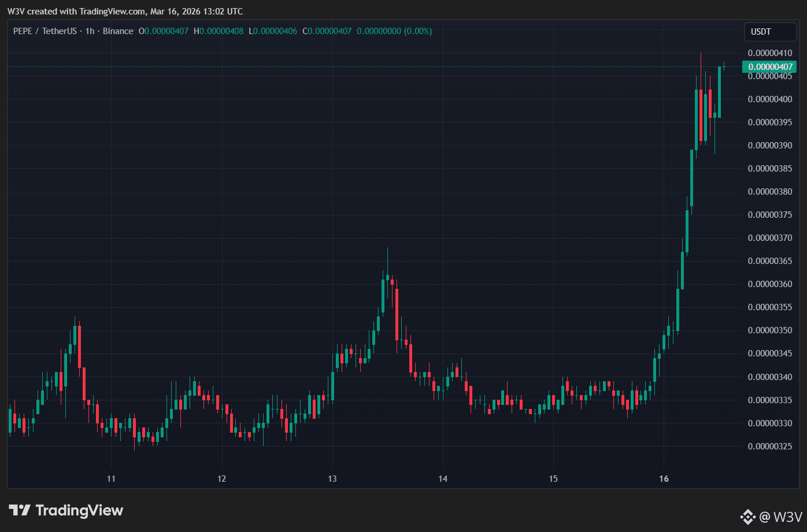The image size is (807, 532).
Task: Click the 0.00000355 price axis label
Action: click(770, 307)
